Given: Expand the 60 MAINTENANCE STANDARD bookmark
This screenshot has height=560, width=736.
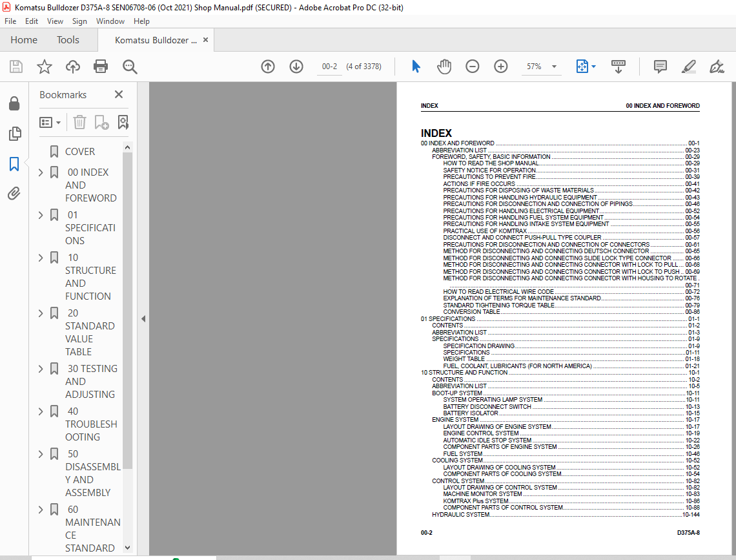Looking at the screenshot, I should point(41,510).
